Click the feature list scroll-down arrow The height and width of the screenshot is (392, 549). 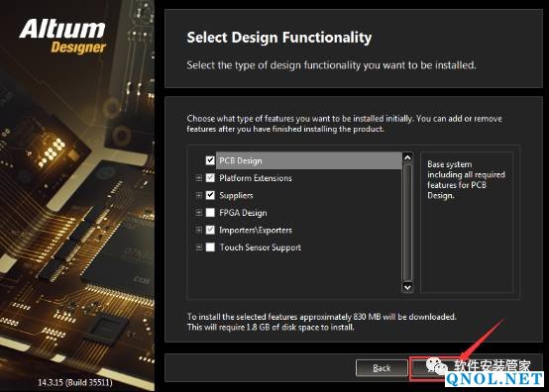coord(407,287)
